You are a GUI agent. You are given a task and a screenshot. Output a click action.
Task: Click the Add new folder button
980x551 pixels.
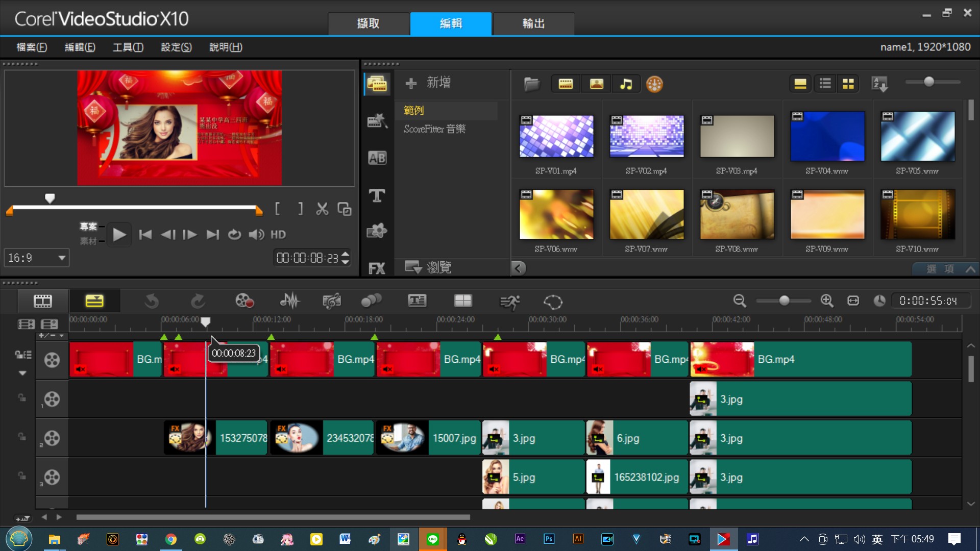tap(428, 83)
